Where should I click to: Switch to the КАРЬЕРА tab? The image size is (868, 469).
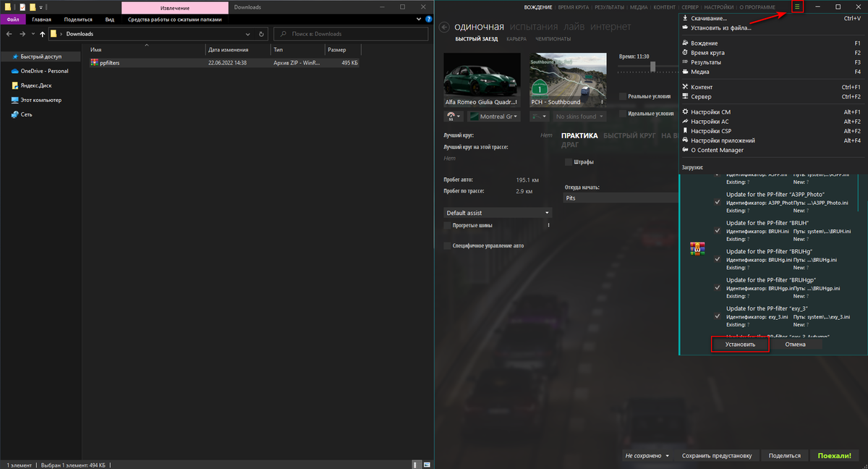pos(516,38)
